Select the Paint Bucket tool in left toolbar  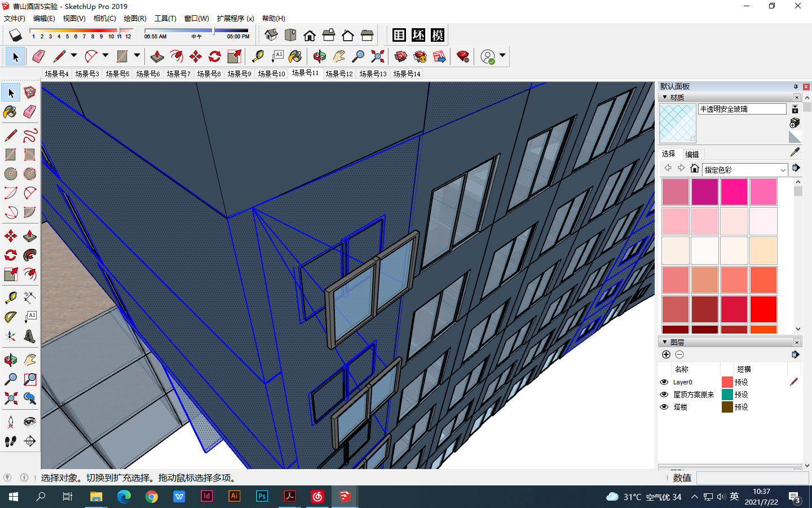(x=10, y=112)
